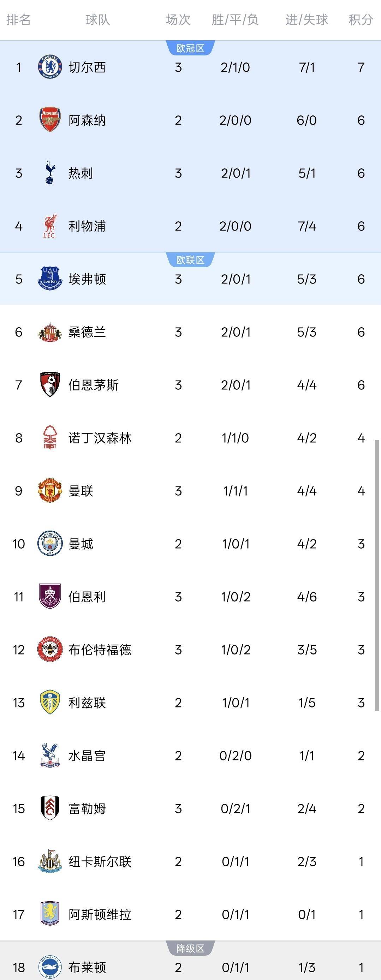Tap the Newcastle United badge
Screen dimensions: 381x980
point(50,861)
